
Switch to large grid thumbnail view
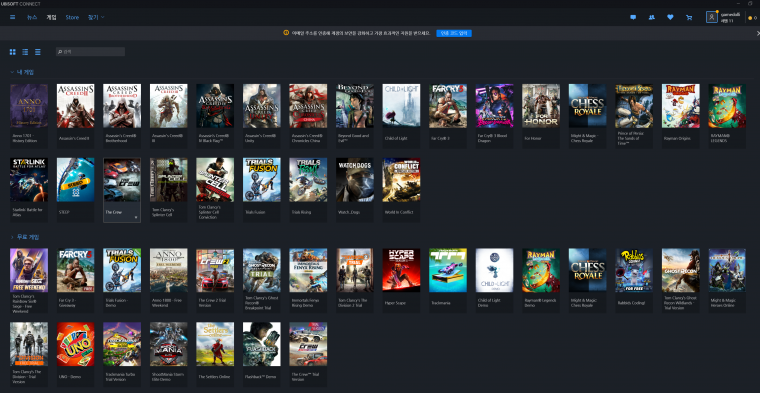click(13, 52)
